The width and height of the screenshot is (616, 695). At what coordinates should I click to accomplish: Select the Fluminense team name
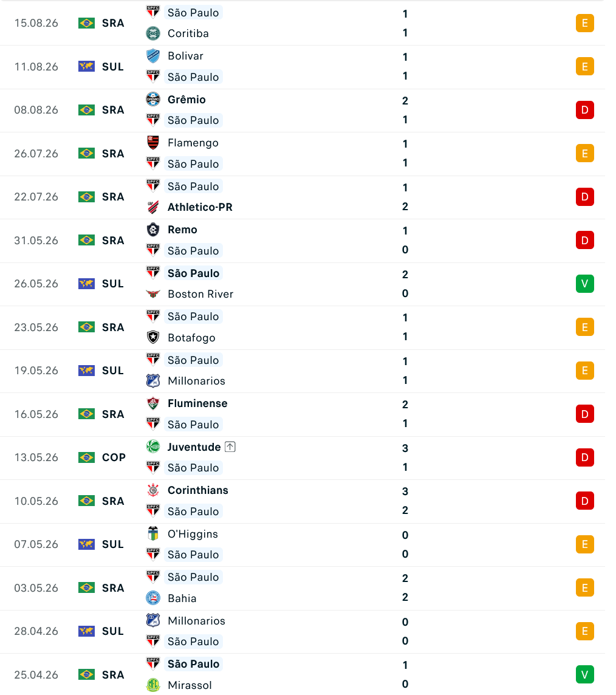197,403
